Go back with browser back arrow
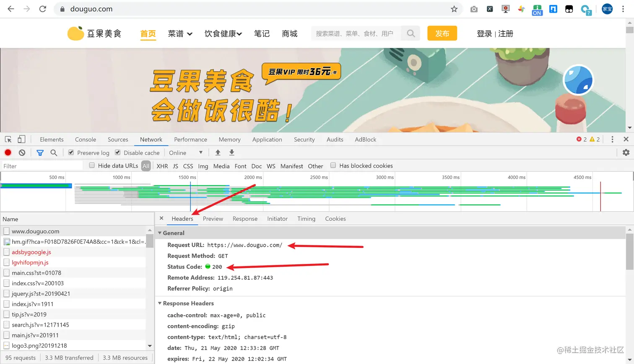The height and width of the screenshot is (364, 634). tap(11, 9)
